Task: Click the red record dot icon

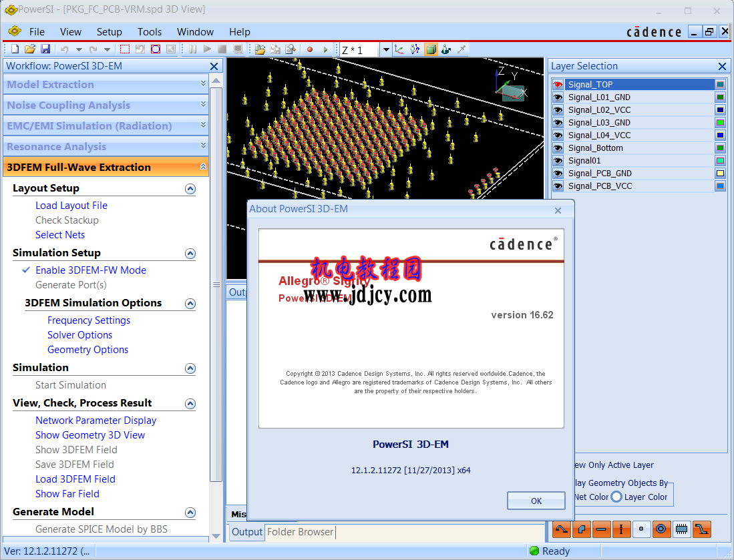Action: 309,49
